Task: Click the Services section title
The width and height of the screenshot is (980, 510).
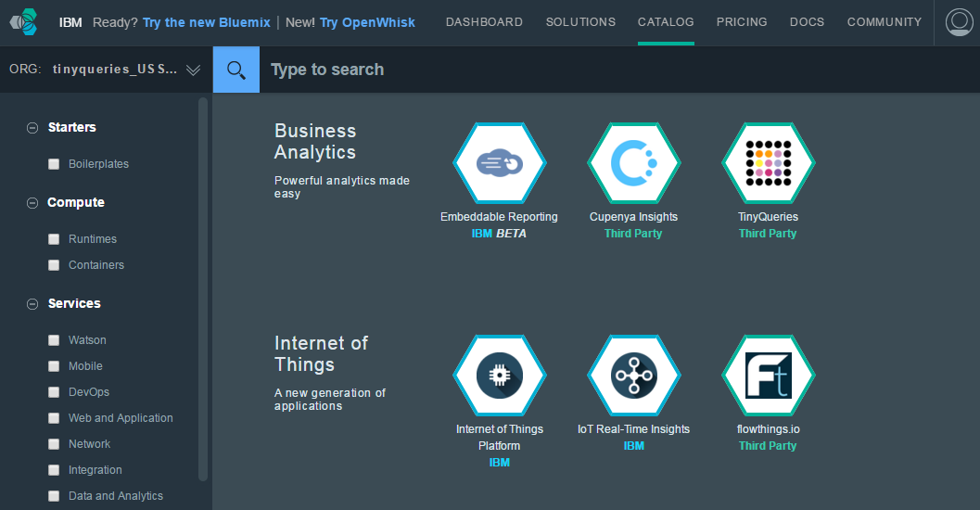Action: pyautogui.click(x=74, y=304)
